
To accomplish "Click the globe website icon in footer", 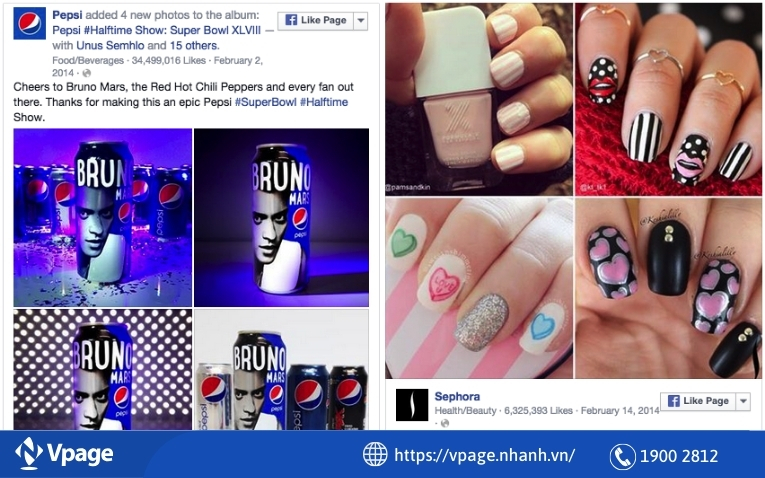I will pyautogui.click(x=375, y=454).
